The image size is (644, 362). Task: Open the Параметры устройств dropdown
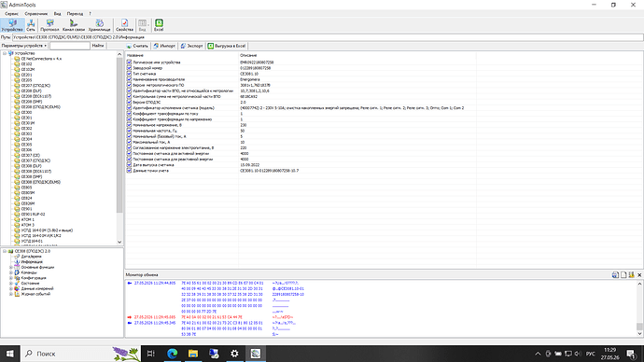click(x=24, y=46)
